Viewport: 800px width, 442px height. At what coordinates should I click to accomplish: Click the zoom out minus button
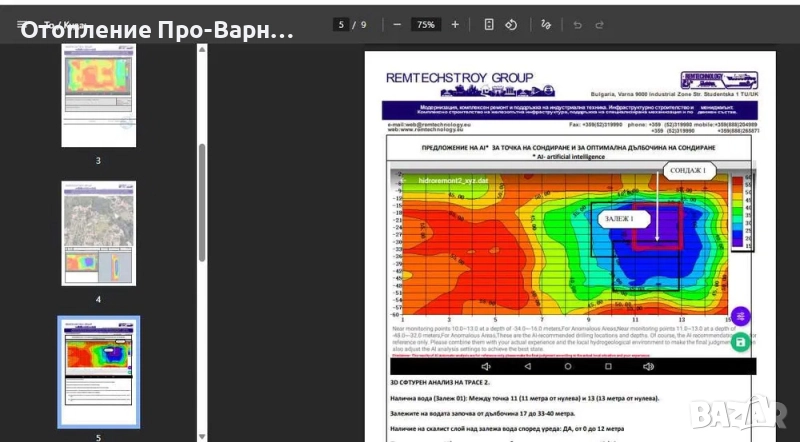pyautogui.click(x=397, y=24)
